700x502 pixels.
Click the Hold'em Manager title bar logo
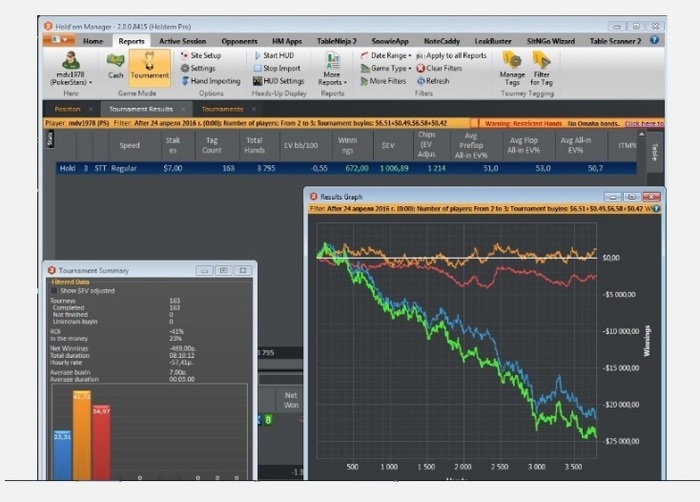[x=49, y=26]
